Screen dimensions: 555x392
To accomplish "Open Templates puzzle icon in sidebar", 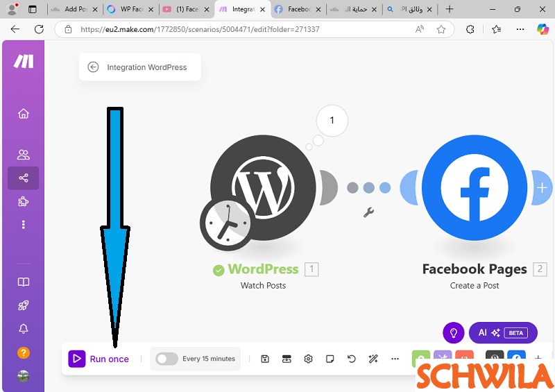I will click(24, 201).
